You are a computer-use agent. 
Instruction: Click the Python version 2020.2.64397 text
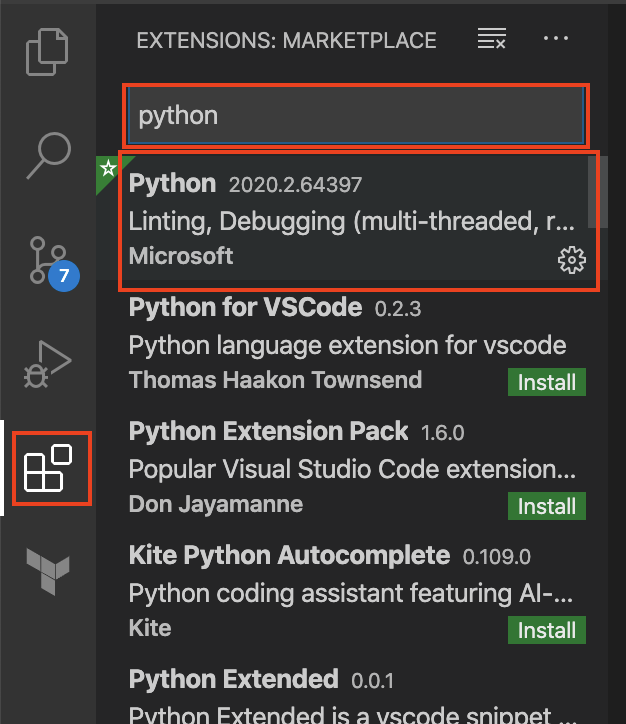point(295,185)
